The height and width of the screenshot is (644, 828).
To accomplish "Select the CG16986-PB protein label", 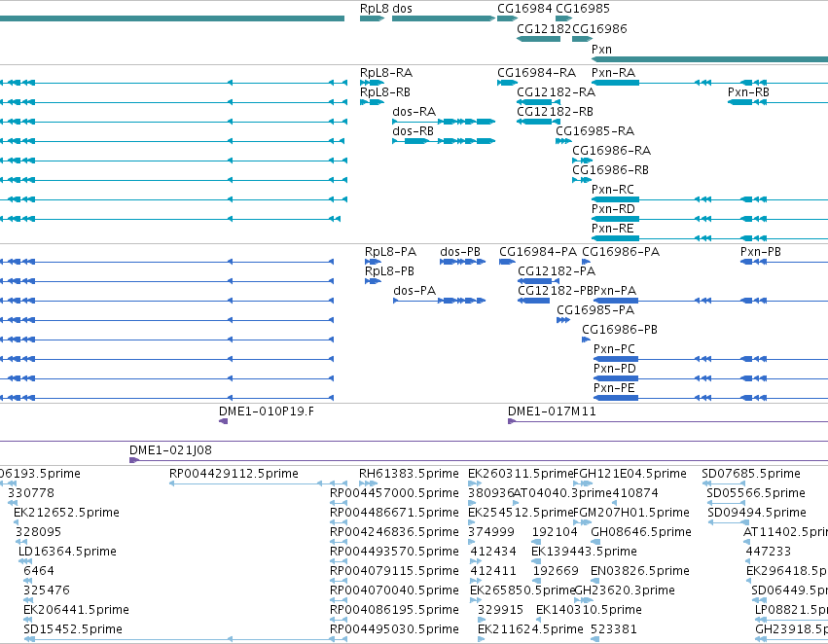I will [620, 331].
